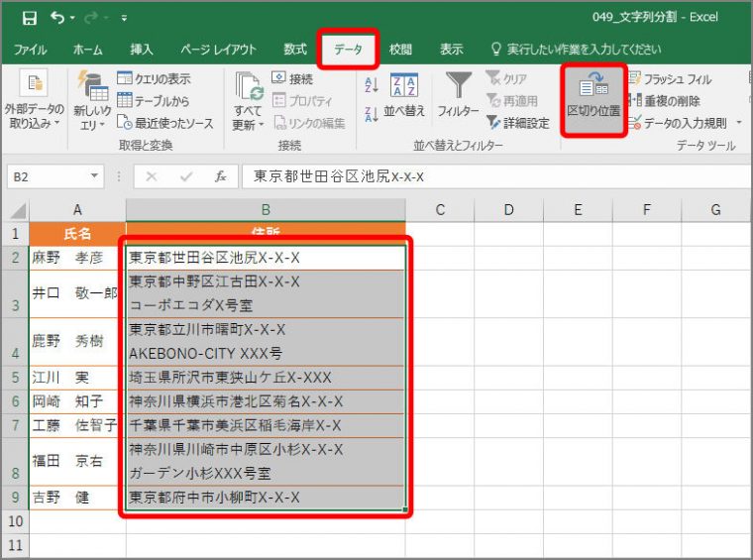Open 並べ替え sort dialog button
The image size is (753, 560).
[x=404, y=95]
